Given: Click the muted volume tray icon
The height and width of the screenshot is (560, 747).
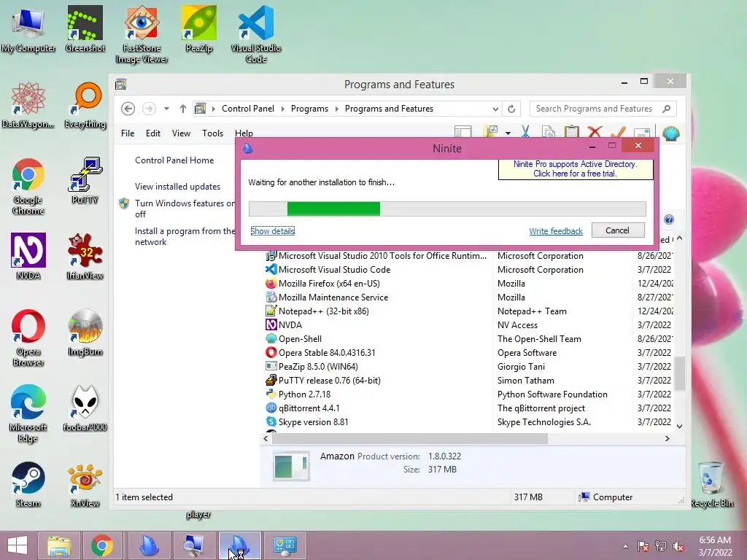Looking at the screenshot, I should (678, 546).
